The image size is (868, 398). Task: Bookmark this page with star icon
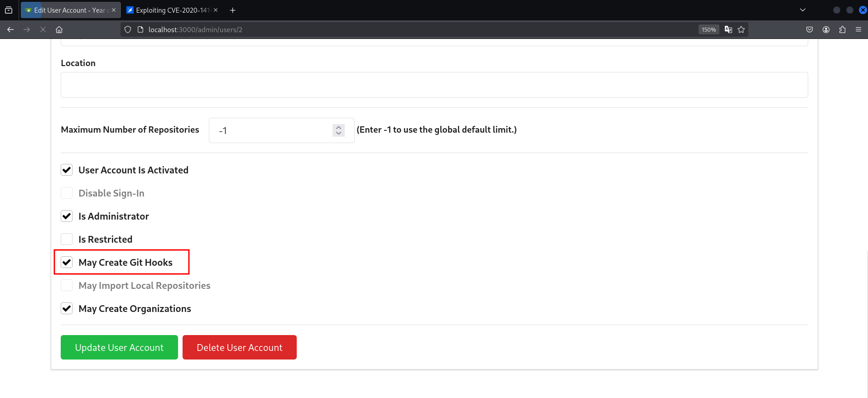click(x=741, y=29)
